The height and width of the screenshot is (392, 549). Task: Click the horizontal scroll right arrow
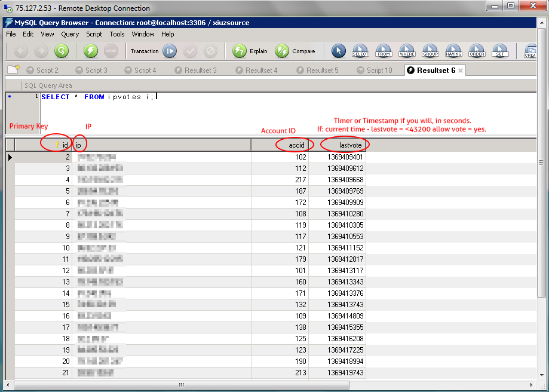coord(532,385)
